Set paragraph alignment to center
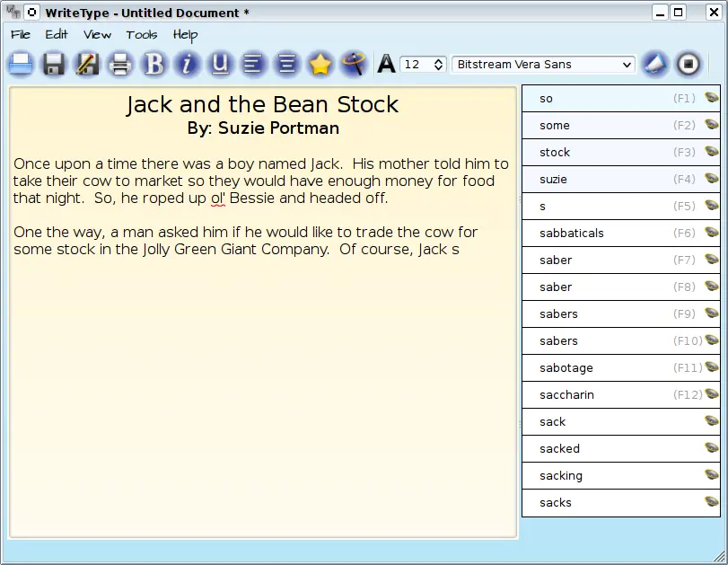 (x=287, y=64)
